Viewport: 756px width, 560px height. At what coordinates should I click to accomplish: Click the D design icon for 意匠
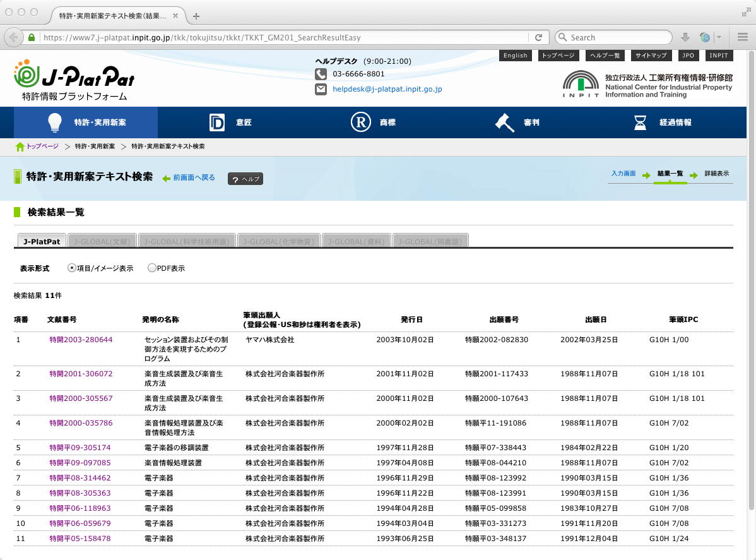[217, 122]
